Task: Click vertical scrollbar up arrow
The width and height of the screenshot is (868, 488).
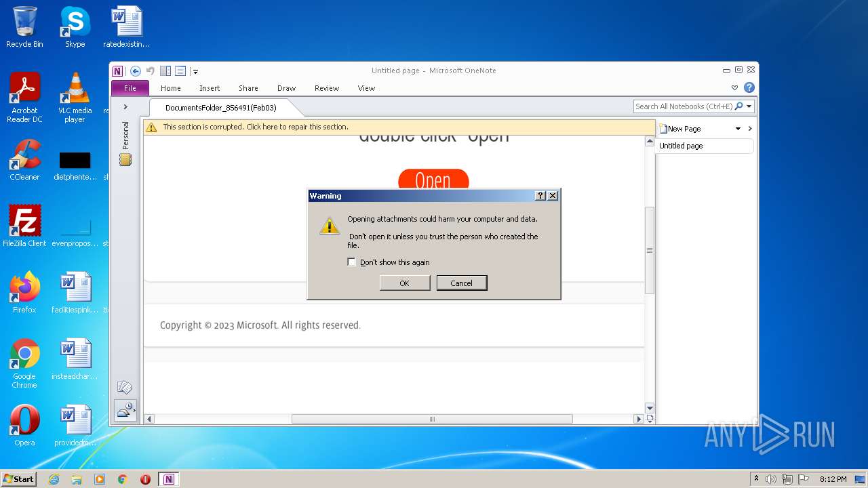Action: (x=650, y=142)
